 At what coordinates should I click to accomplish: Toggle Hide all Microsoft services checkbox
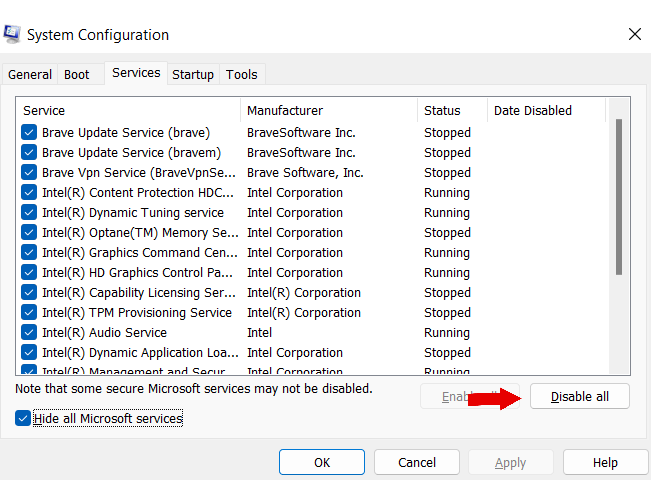pos(24,419)
